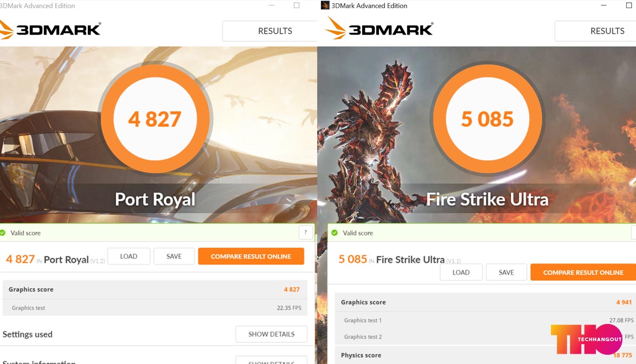Compare Port Royal result online
The image size is (636, 364).
[x=251, y=256]
